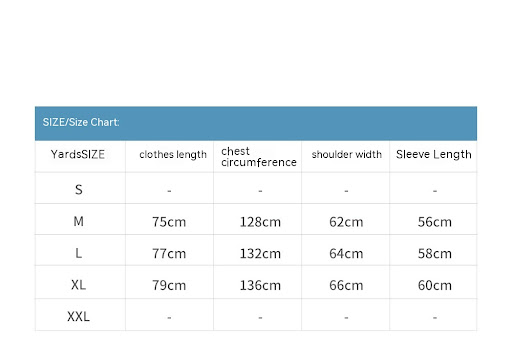This screenshot has height=362, width=512.
Task: Select the shoulder width column header
Action: tap(347, 154)
